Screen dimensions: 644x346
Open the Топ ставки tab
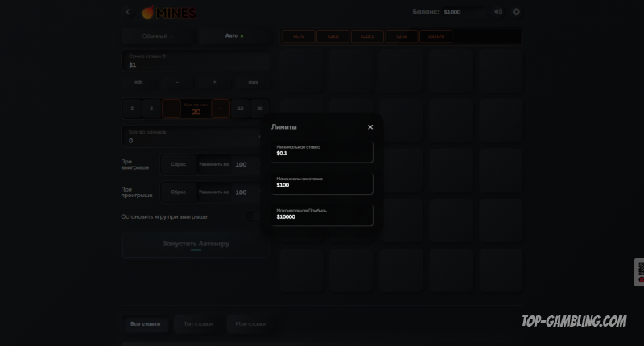[x=197, y=324]
